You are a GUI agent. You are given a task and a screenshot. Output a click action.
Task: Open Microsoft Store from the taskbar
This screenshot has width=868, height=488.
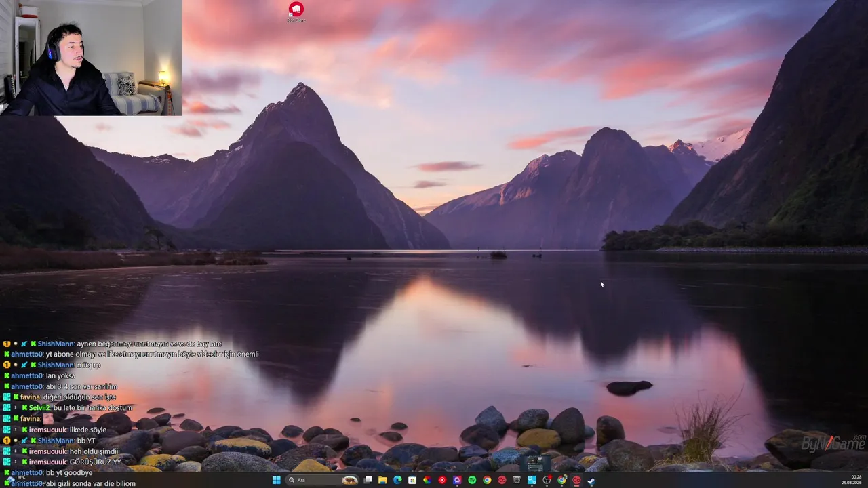point(412,480)
